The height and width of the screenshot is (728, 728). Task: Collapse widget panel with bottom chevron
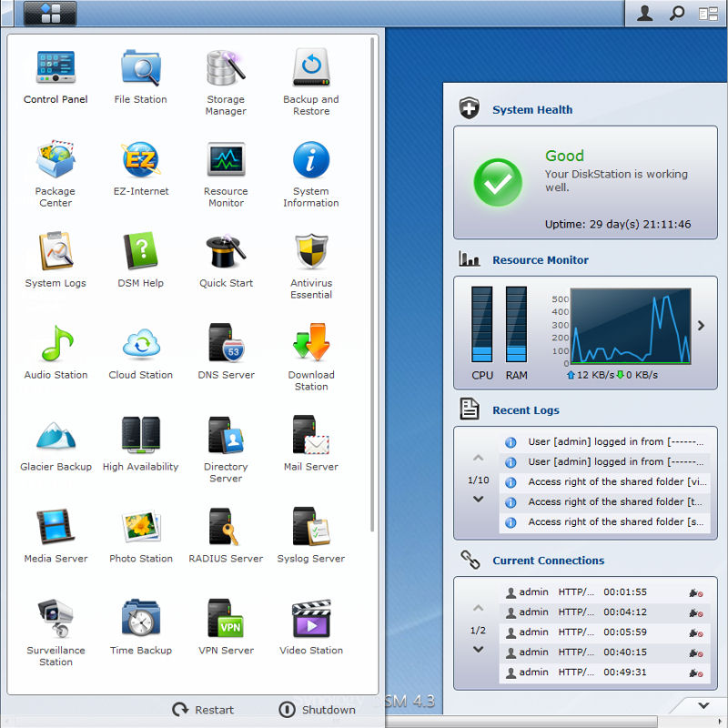point(703,705)
